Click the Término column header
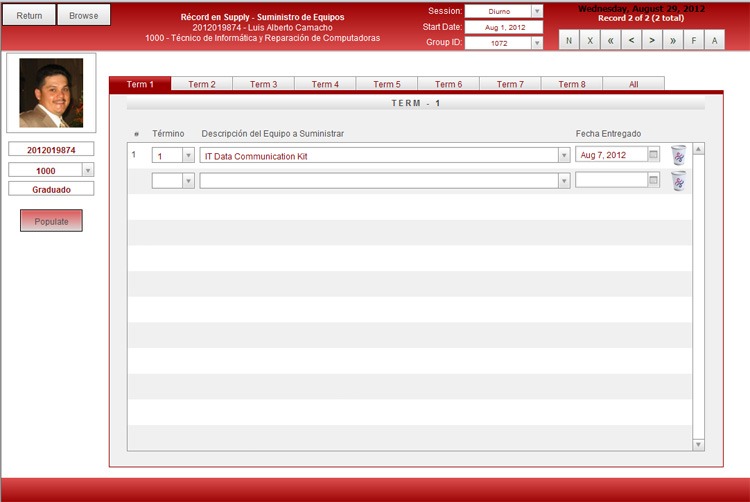 pos(168,133)
